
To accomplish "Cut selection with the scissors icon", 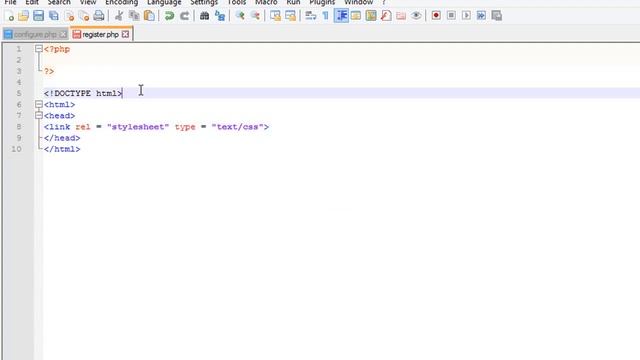I will tap(119, 16).
